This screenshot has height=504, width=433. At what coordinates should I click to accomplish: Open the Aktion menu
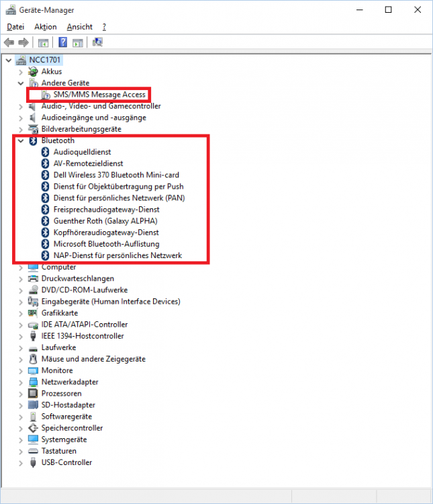pos(46,27)
